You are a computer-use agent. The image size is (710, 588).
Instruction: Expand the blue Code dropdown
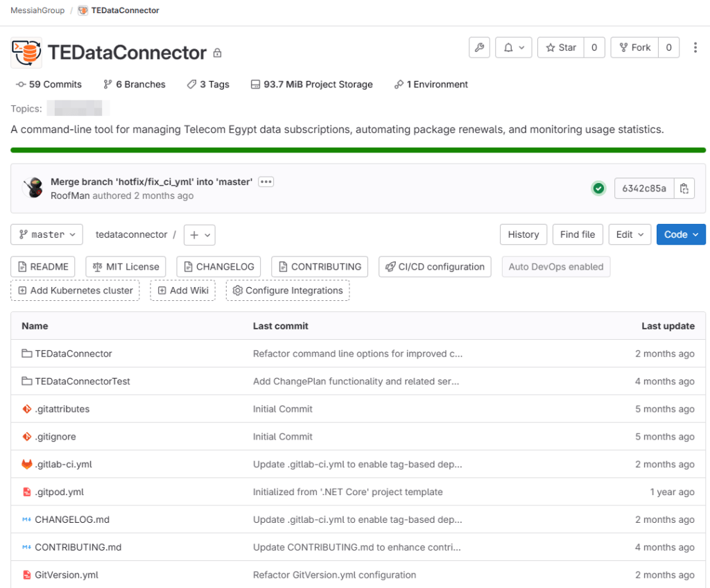click(681, 234)
